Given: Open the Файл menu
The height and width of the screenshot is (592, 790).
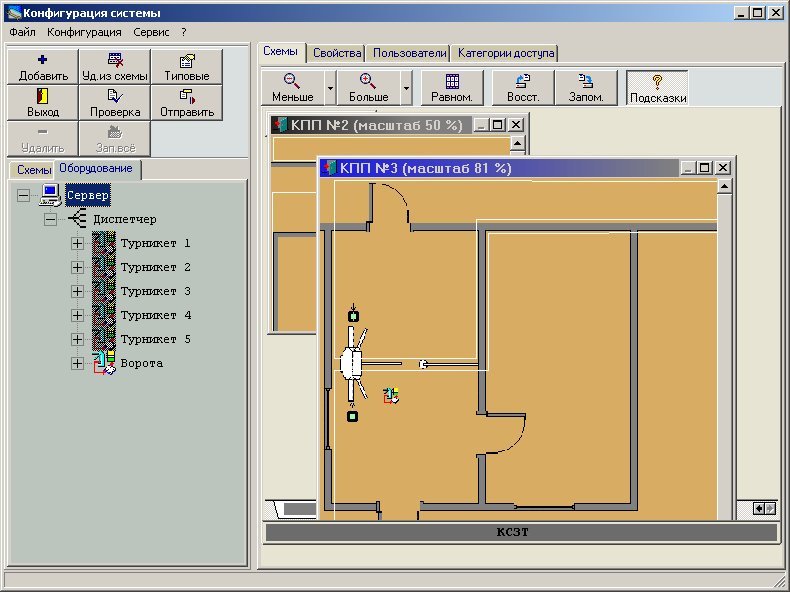Looking at the screenshot, I should [x=22, y=32].
